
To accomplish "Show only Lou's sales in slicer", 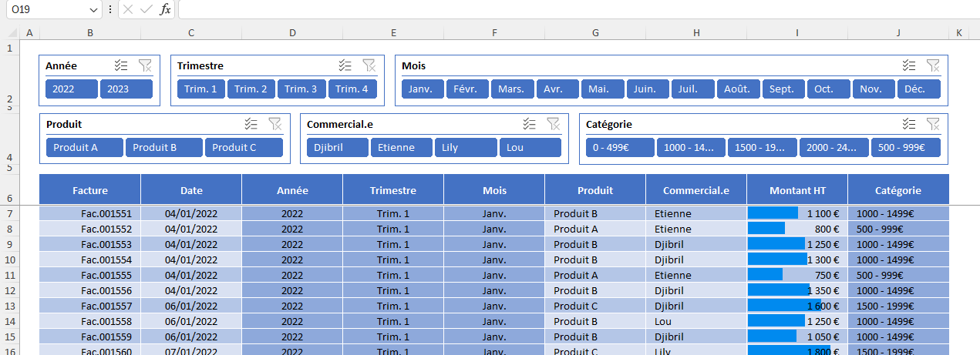I will pos(530,148).
